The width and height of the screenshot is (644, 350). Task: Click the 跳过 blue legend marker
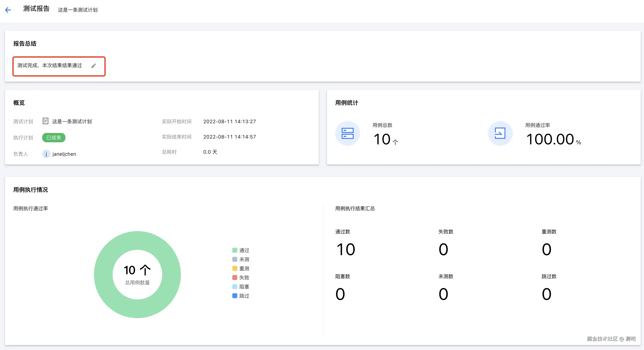coord(234,296)
